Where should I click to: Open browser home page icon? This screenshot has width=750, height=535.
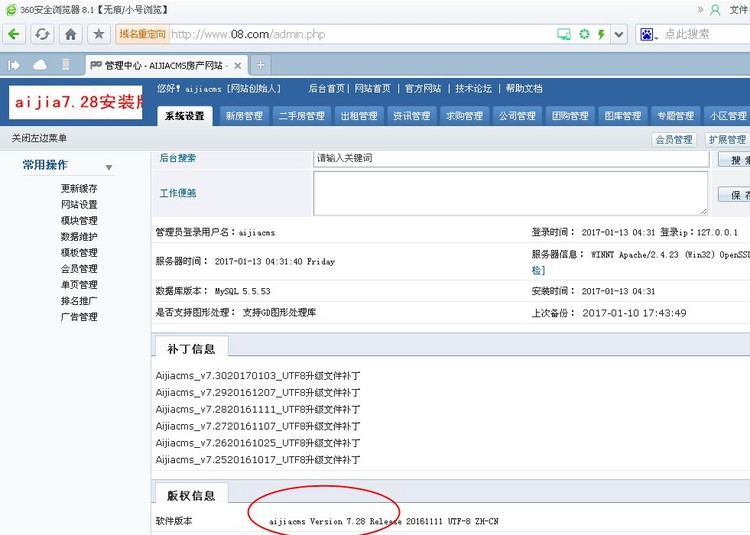pos(70,34)
